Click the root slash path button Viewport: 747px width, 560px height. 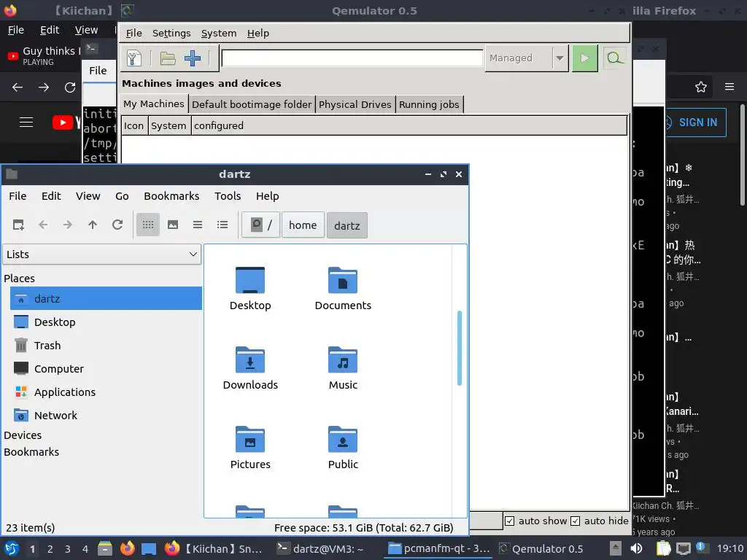click(x=260, y=225)
